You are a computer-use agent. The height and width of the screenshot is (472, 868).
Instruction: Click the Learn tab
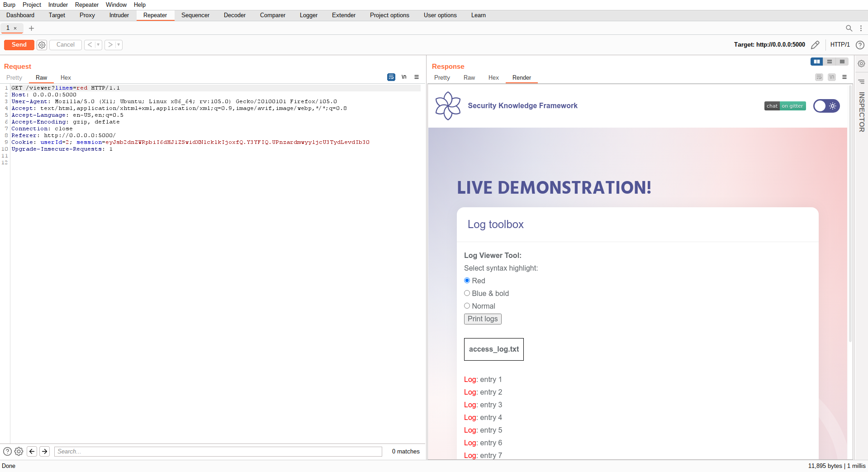click(x=478, y=15)
